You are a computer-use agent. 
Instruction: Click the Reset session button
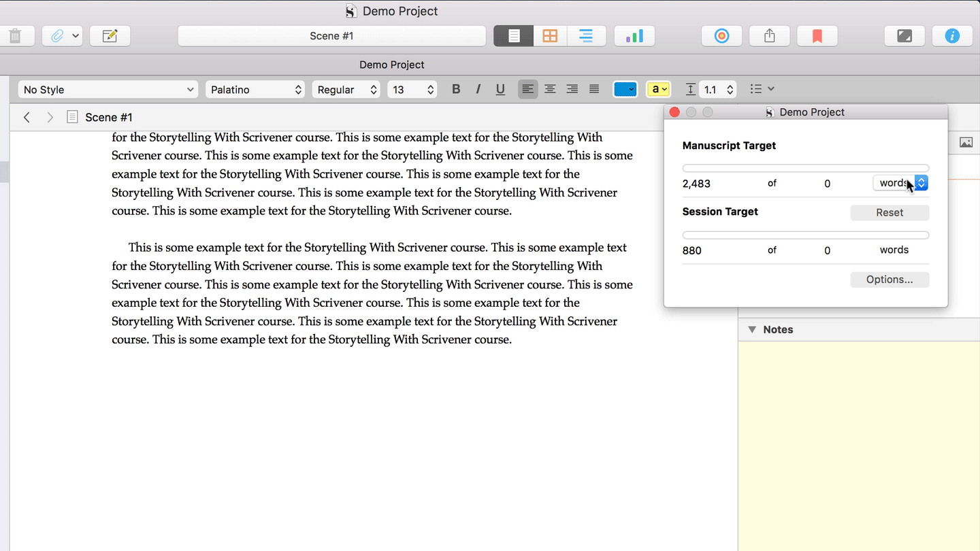(889, 212)
